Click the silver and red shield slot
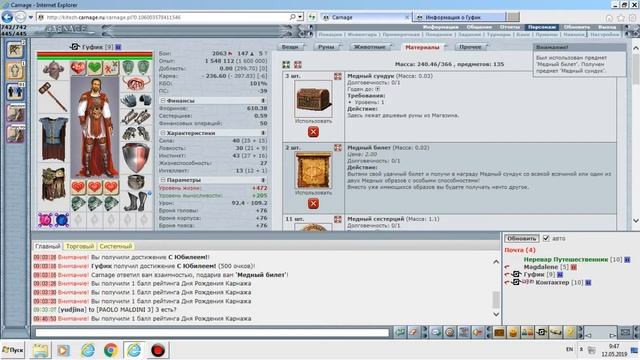Viewport: 640px width, 360px height. tap(136, 158)
